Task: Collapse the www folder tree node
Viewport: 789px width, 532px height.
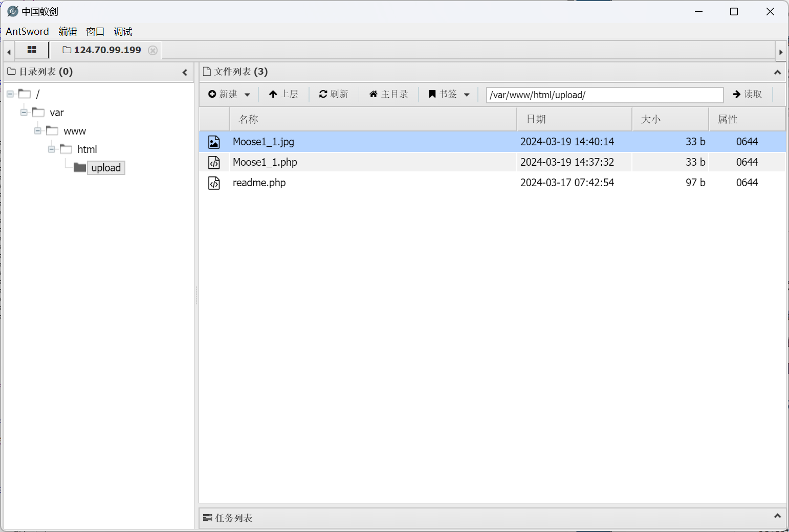Action: pos(37,131)
